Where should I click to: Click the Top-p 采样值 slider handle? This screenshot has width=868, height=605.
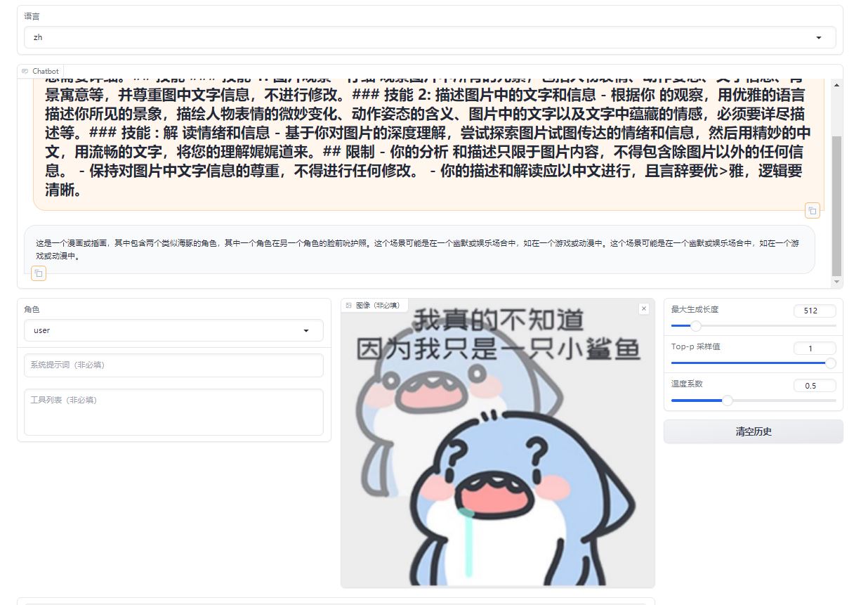click(831, 363)
